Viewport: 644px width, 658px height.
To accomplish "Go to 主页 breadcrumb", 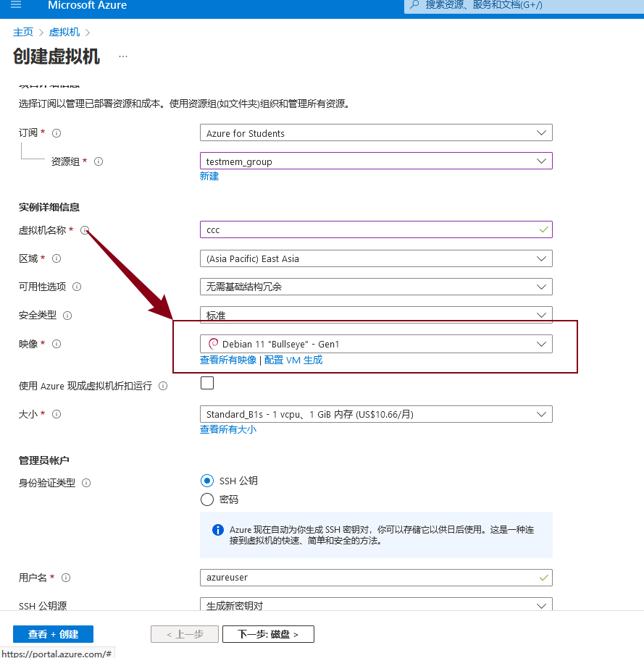I will point(23,32).
